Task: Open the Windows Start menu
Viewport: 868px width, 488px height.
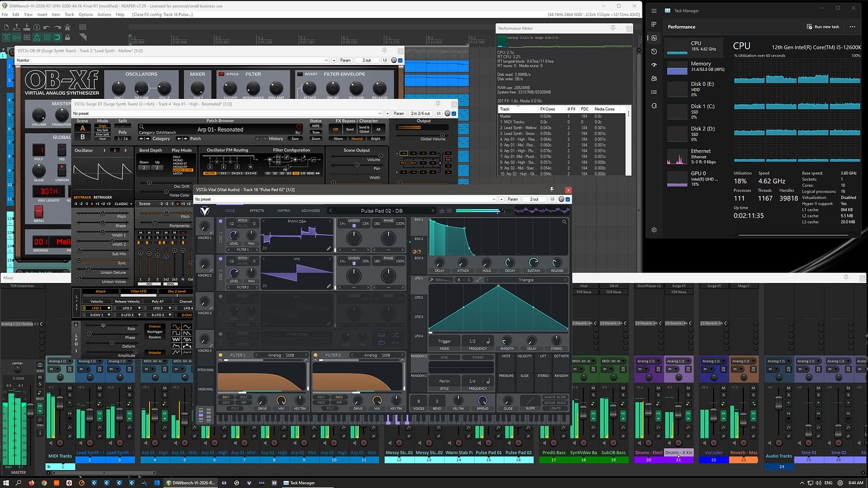Action: (x=5, y=483)
